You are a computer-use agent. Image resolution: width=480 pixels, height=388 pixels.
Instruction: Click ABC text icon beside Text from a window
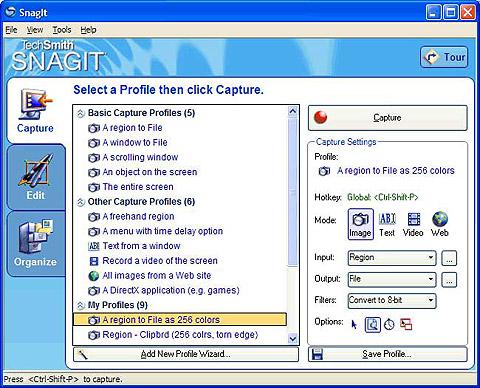(94, 246)
